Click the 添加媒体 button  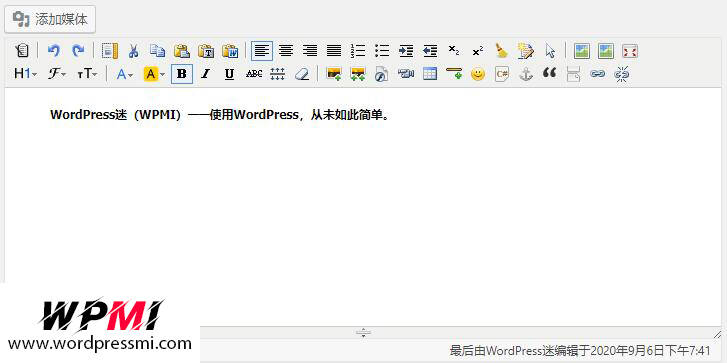pyautogui.click(x=50, y=19)
